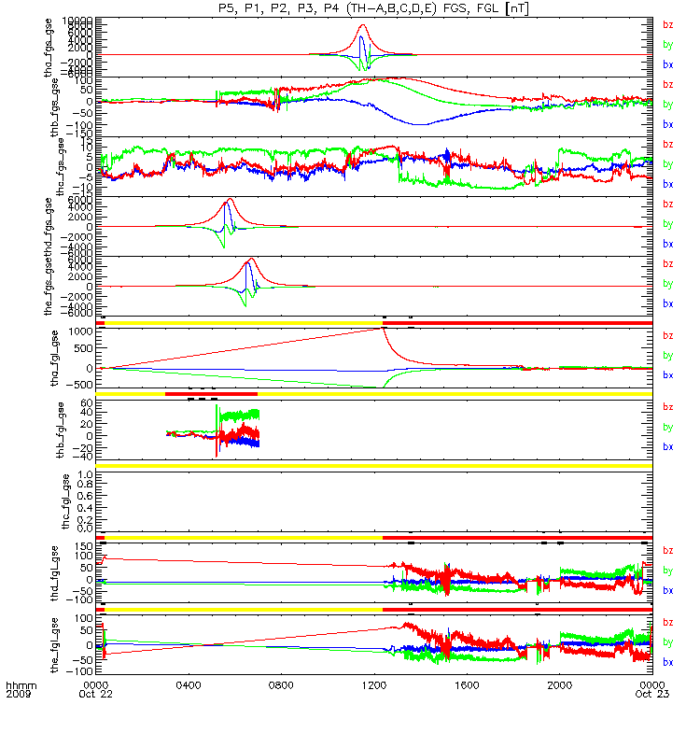The image size is (700, 747).
Task: Click the bx legend beside thc_fgs_gse panel
Action: coord(668,184)
